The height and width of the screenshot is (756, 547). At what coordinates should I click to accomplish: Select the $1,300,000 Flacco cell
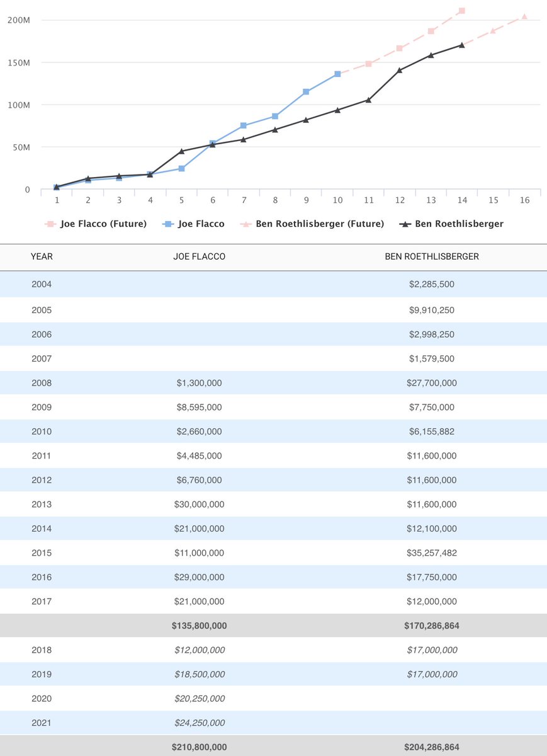(x=199, y=383)
